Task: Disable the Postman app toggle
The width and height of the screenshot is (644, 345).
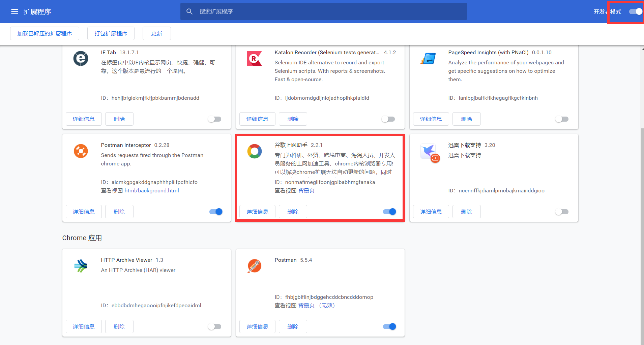Action: tap(389, 326)
